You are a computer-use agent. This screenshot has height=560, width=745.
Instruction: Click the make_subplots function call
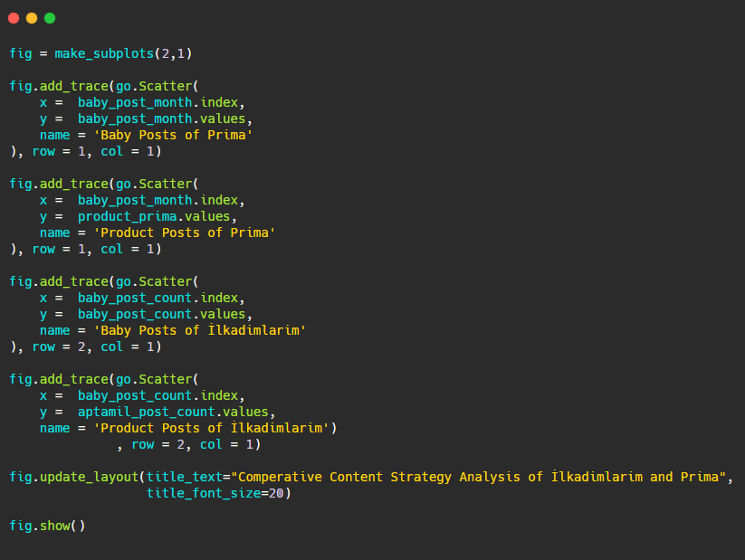point(123,53)
